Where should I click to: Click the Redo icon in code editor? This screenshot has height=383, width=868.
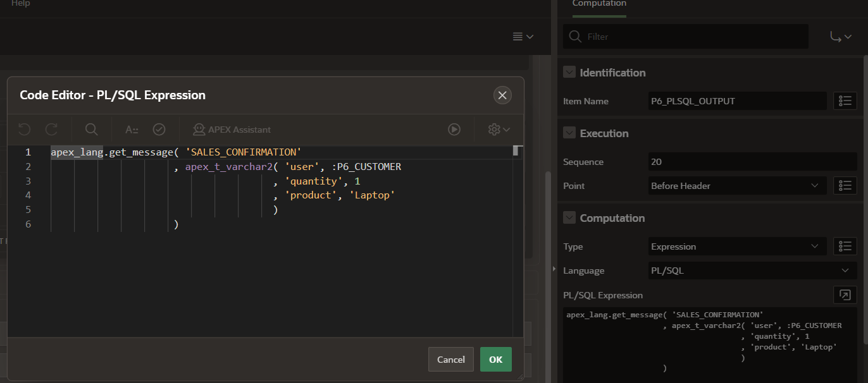[51, 130]
